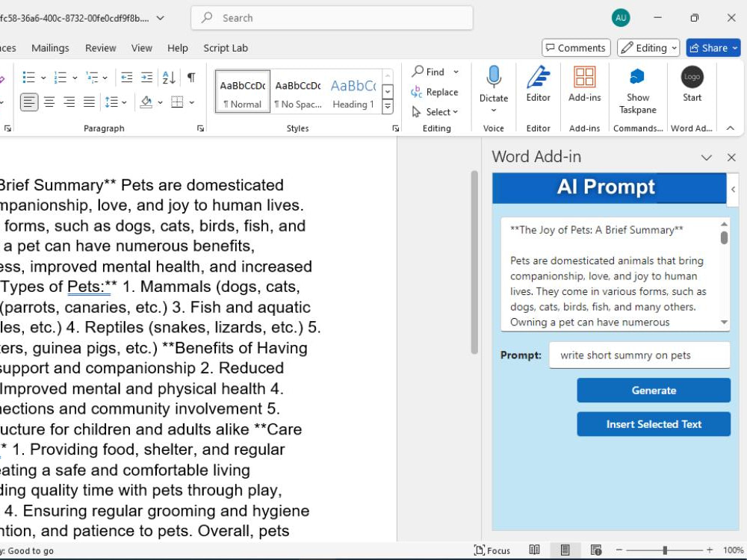The width and height of the screenshot is (747, 560).
Task: Open Word Add-in pane options chevron
Action: coord(707,158)
